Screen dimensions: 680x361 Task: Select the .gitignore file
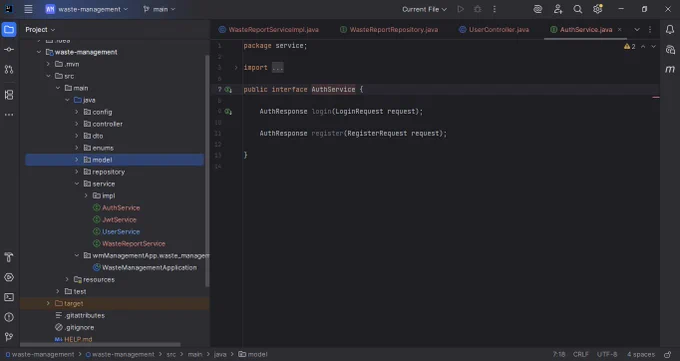pyautogui.click(x=79, y=328)
